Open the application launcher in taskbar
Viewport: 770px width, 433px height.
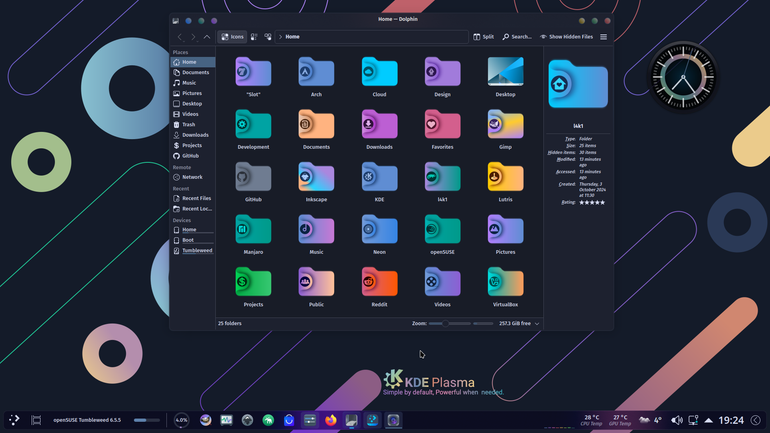tap(14, 420)
